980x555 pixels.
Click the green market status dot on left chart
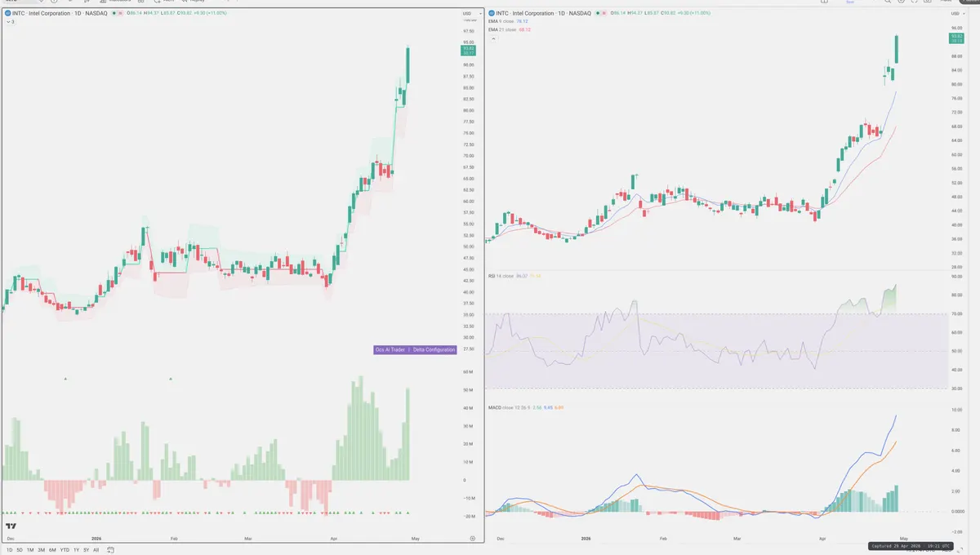[113, 14]
